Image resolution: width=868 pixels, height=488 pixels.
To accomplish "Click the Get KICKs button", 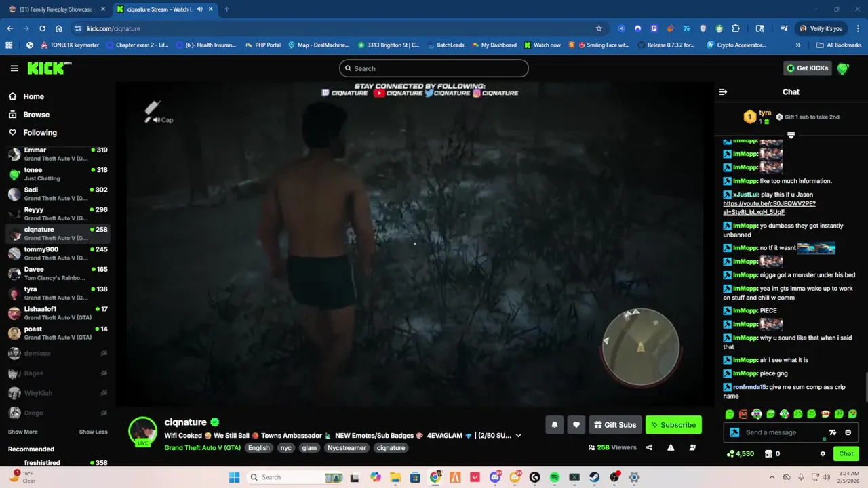I will pyautogui.click(x=808, y=68).
